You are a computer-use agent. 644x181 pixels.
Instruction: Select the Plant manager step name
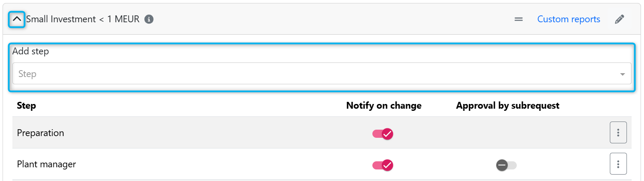pyautogui.click(x=47, y=164)
